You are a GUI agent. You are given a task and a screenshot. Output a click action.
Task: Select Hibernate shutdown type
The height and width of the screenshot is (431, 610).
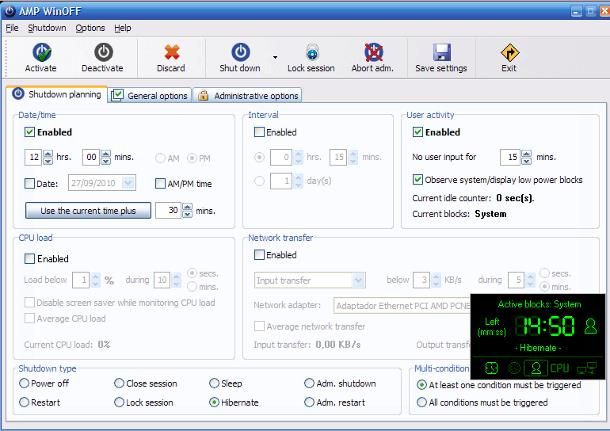point(214,402)
